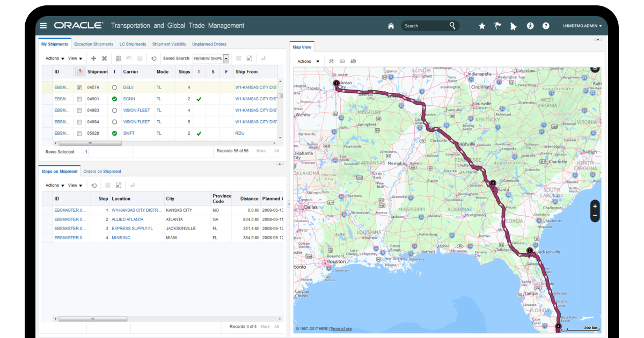644x338 pixels.
Task: Click the tools icon beside the flag icon
Action: pos(514,26)
